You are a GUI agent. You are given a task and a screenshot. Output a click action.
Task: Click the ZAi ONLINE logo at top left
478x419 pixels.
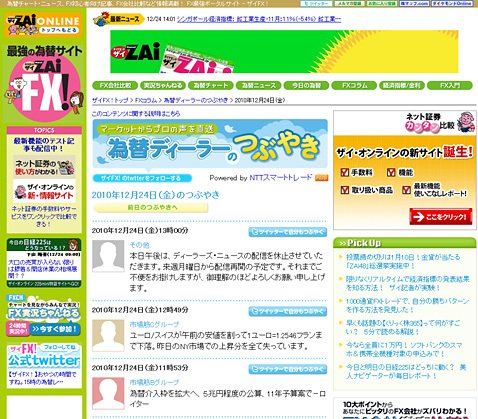tap(43, 25)
